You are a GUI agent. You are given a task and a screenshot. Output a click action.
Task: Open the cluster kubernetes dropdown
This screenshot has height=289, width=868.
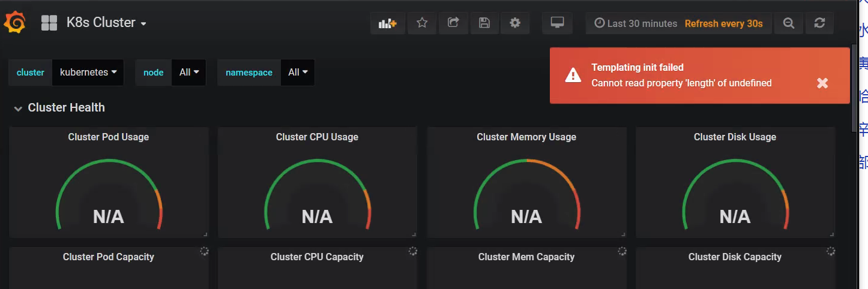88,73
